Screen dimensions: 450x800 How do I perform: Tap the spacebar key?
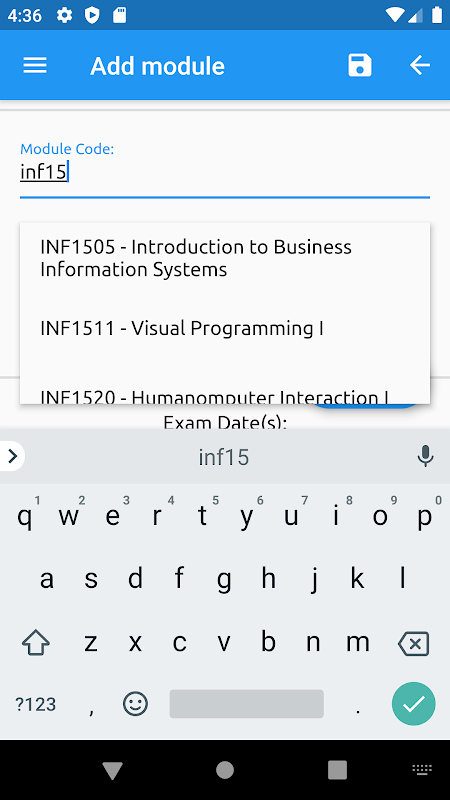click(246, 704)
